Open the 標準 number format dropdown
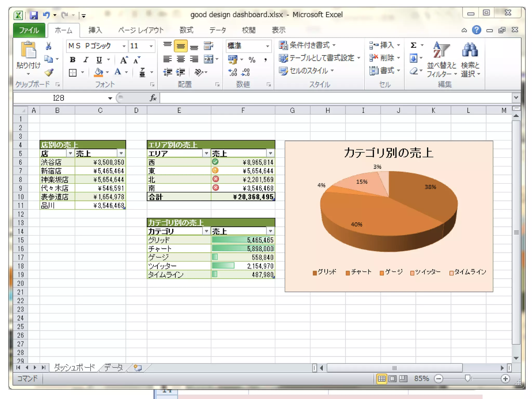The image size is (532, 399). point(267,46)
